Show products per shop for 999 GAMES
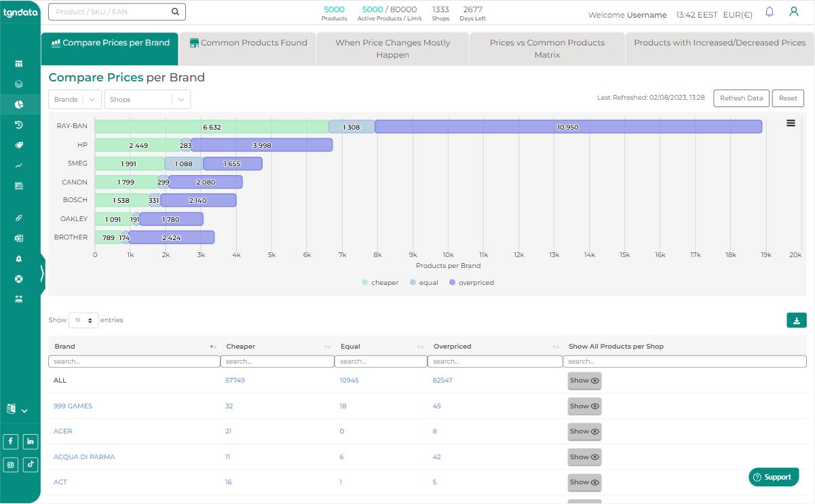 tap(584, 406)
